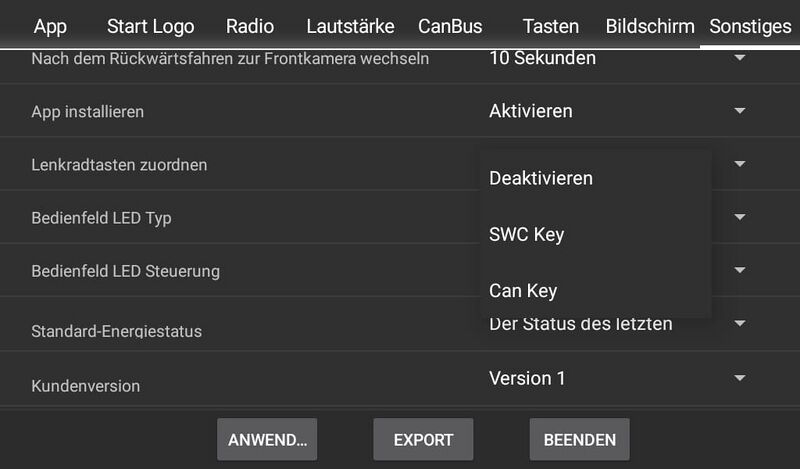
Task: Switch to the App tab
Action: click(50, 26)
